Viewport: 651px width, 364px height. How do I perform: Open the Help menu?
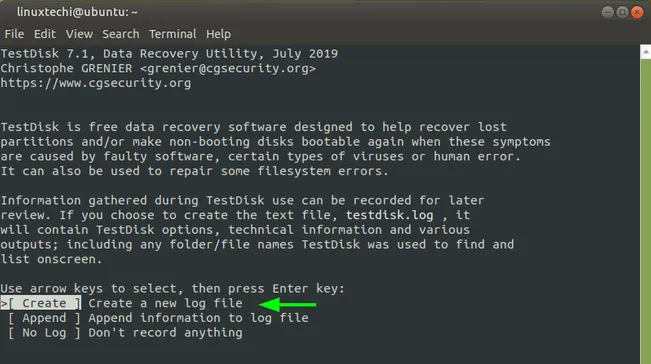pos(218,34)
